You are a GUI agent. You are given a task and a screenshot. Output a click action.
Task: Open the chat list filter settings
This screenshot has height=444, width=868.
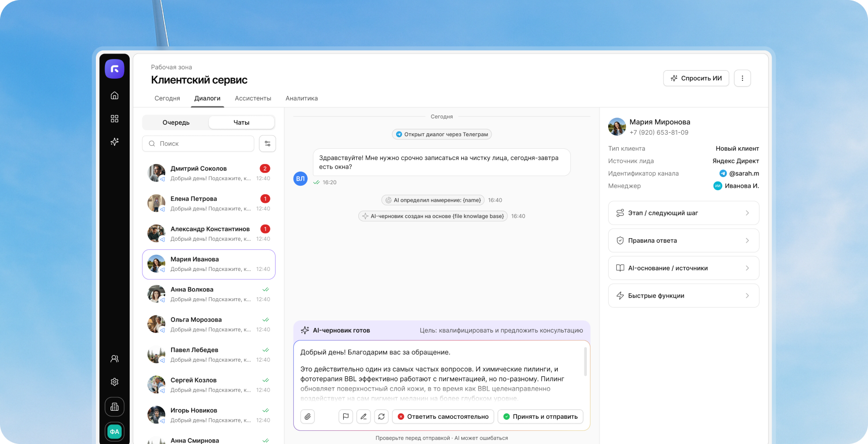tap(267, 144)
